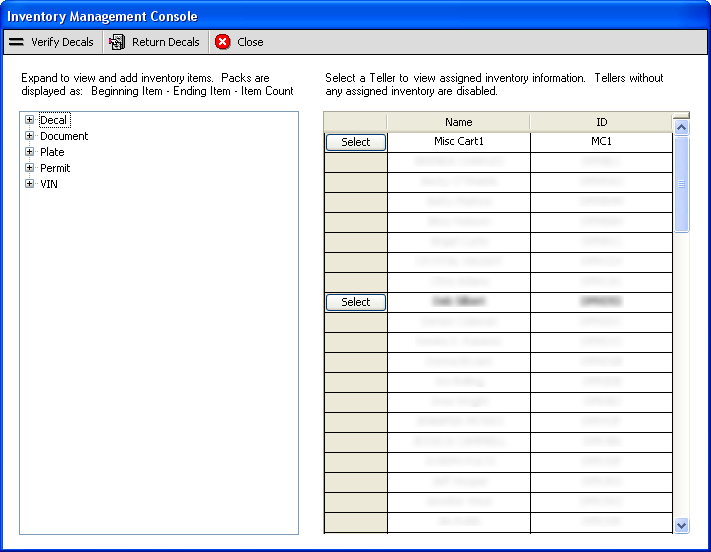
Task: Expand the Document tree node
Action: click(x=29, y=136)
